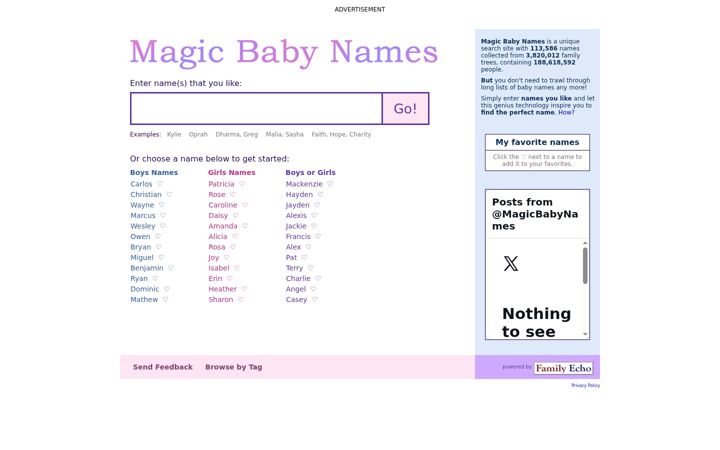720x450 pixels.
Task: Favorite Rosa with the heart icon
Action: point(233,247)
